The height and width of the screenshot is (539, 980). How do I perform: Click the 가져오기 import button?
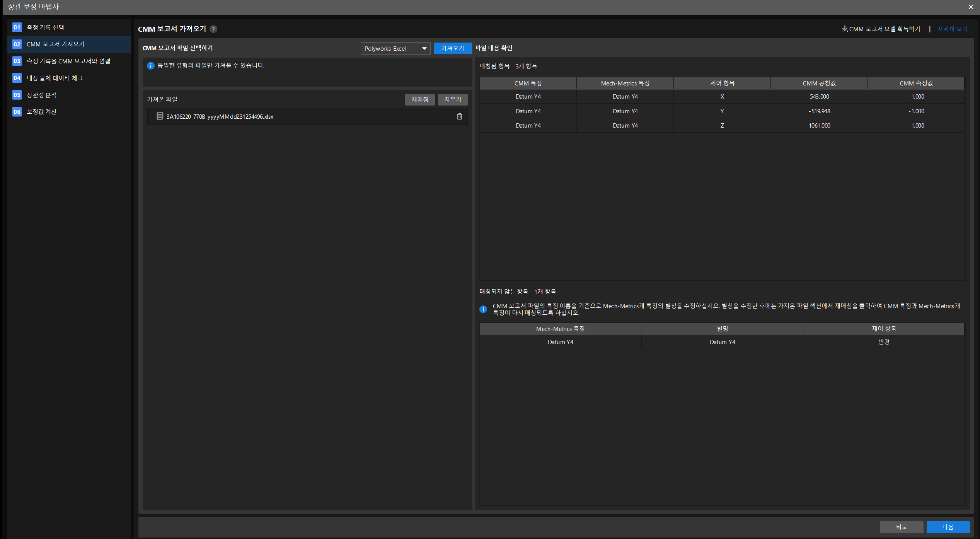click(453, 48)
